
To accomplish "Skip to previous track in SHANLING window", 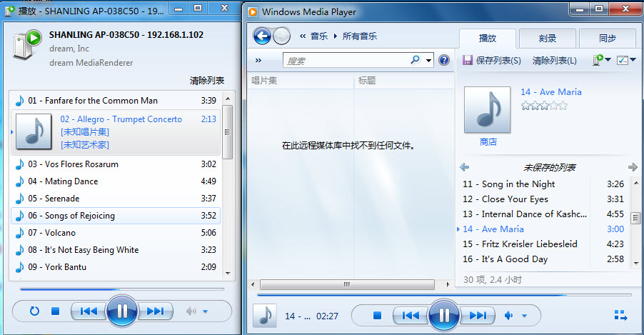I will click(89, 311).
